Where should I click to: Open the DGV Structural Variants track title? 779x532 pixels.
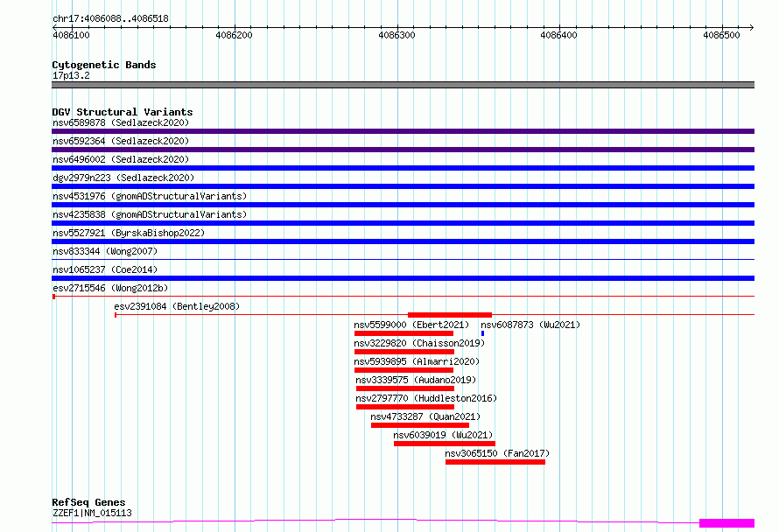123,112
